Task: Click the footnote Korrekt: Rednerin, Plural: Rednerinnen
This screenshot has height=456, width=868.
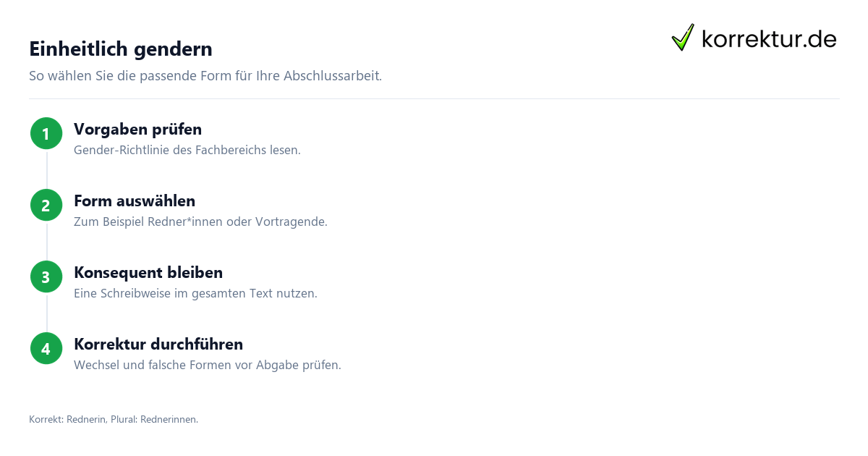Action: click(x=114, y=419)
